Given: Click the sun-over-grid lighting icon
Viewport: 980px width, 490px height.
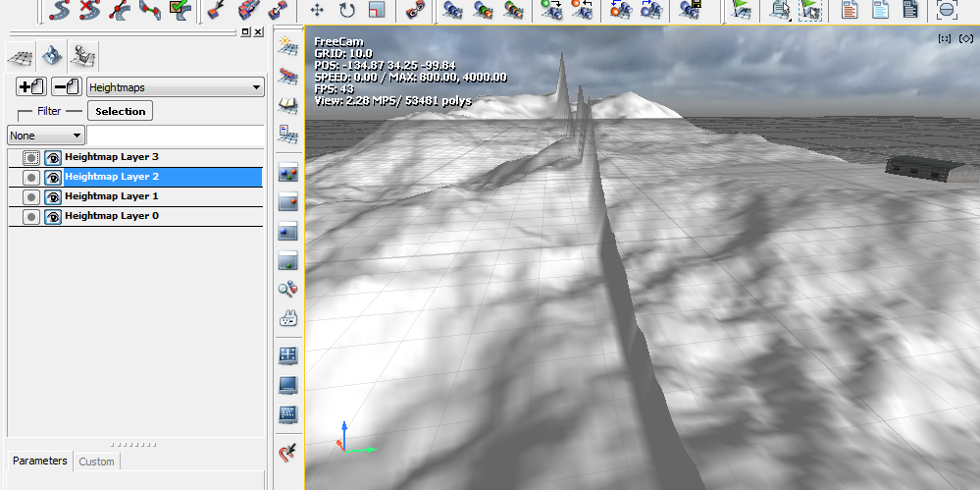Looking at the screenshot, I should [x=287, y=45].
